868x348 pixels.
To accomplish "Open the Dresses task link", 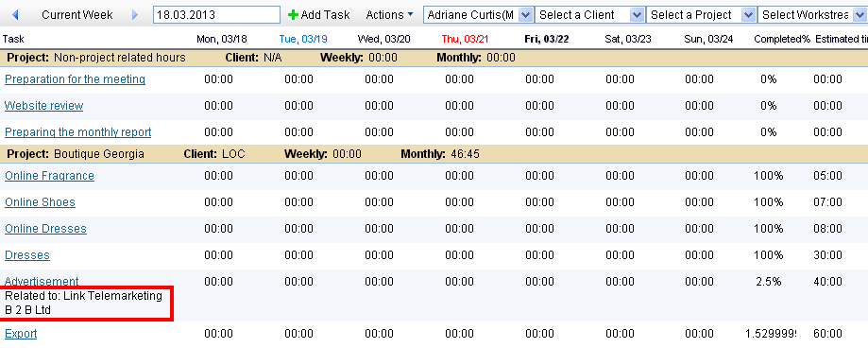I will pyautogui.click(x=27, y=255).
